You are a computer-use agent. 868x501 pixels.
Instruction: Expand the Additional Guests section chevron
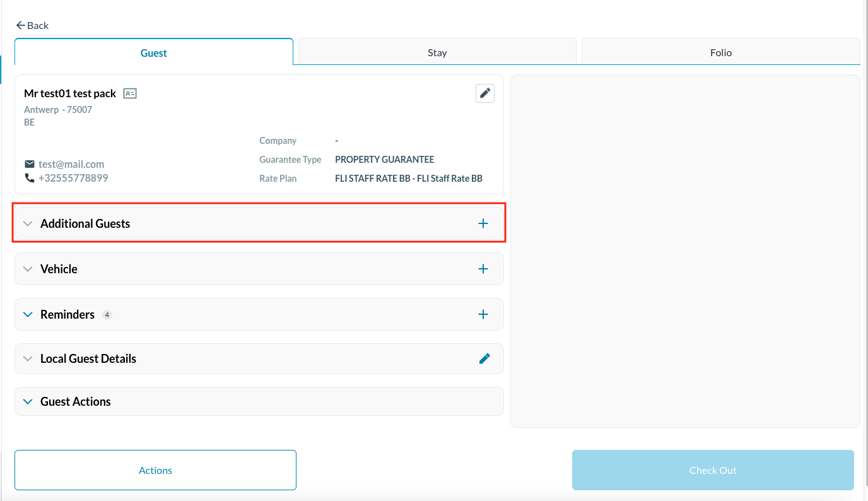(x=28, y=224)
